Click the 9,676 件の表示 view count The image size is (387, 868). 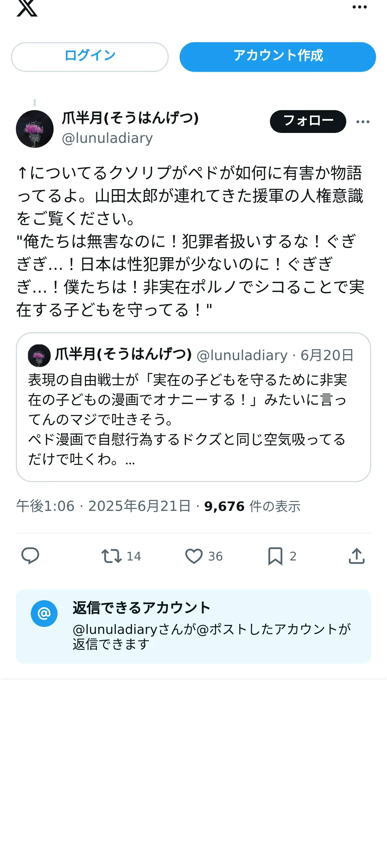[x=252, y=506]
